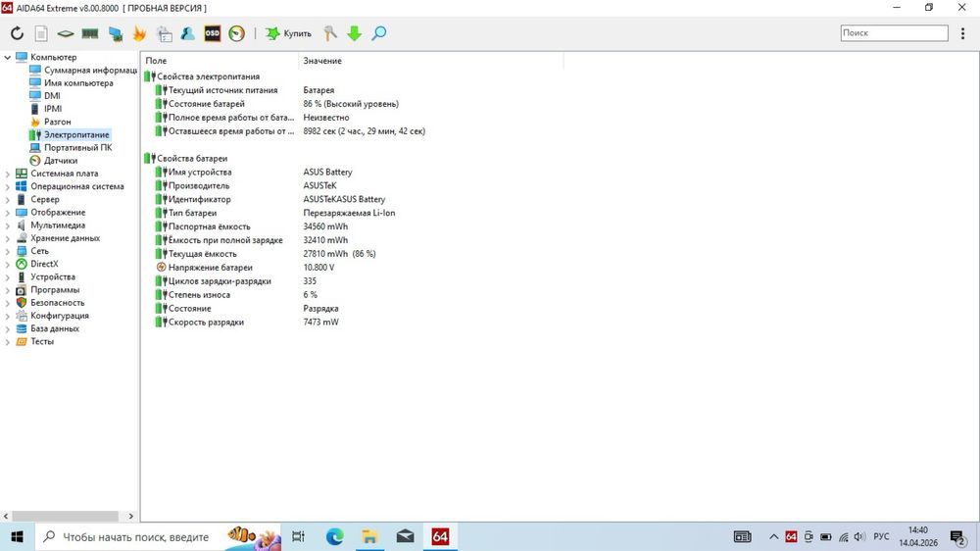Click the taskbar search box
This screenshot has width=980, height=551.
[x=158, y=536]
